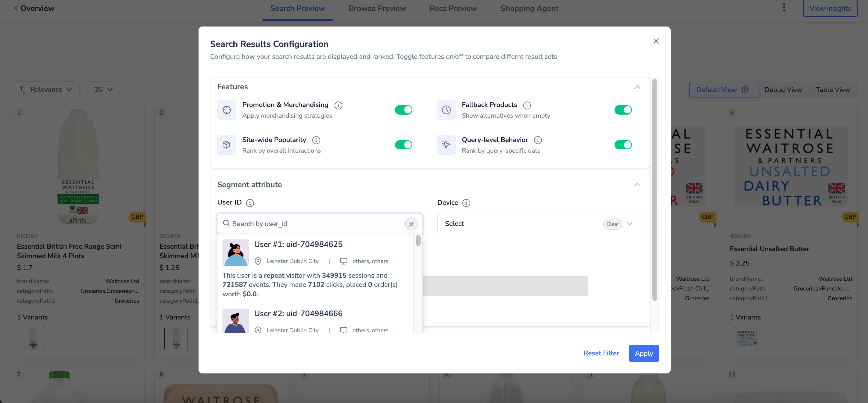
Task: Click info icon beside Fallback Products
Action: pos(527,105)
